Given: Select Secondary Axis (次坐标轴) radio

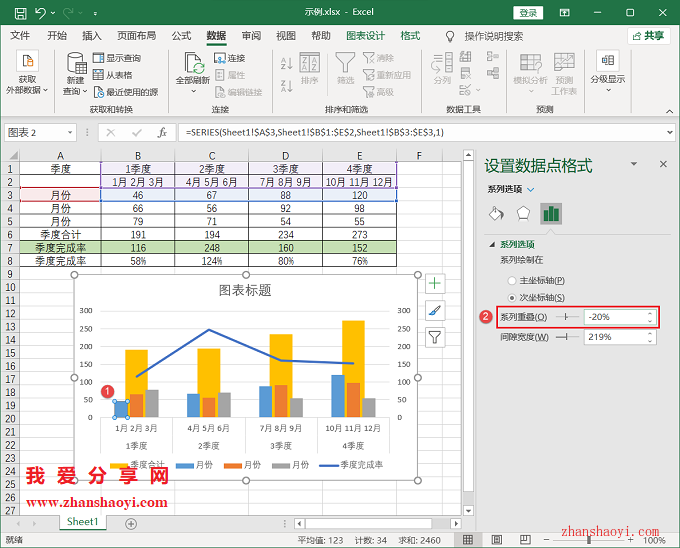Looking at the screenshot, I should point(512,298).
